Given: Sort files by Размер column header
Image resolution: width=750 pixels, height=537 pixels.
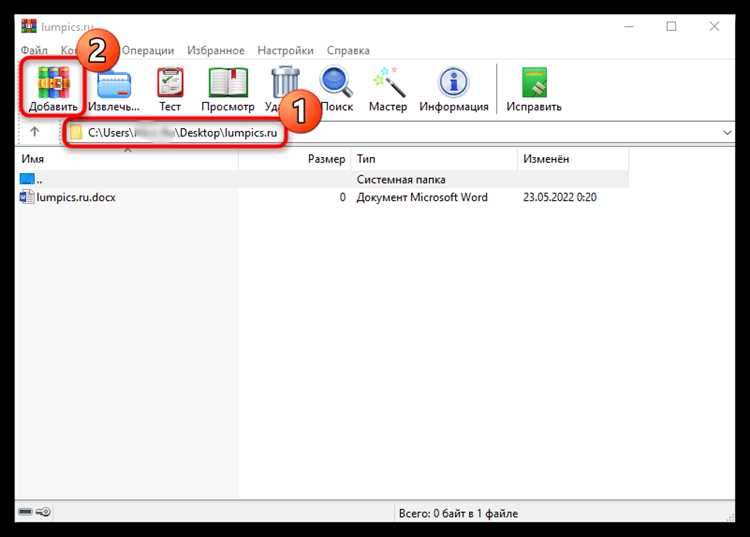Looking at the screenshot, I should coord(295,159).
